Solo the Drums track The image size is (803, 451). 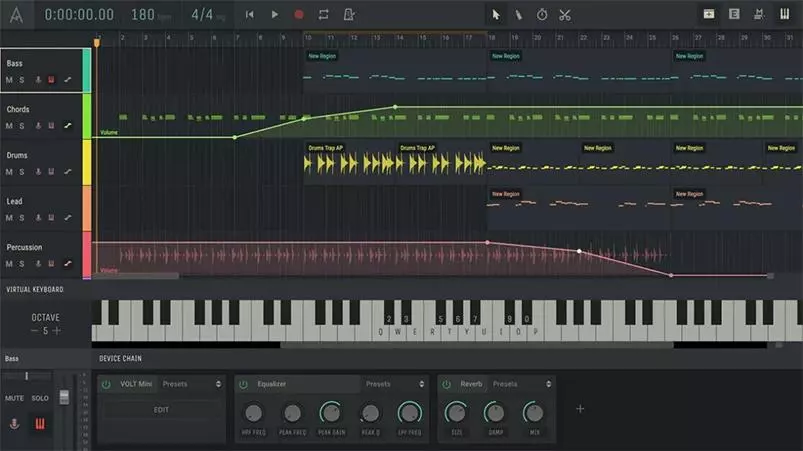pos(22,172)
